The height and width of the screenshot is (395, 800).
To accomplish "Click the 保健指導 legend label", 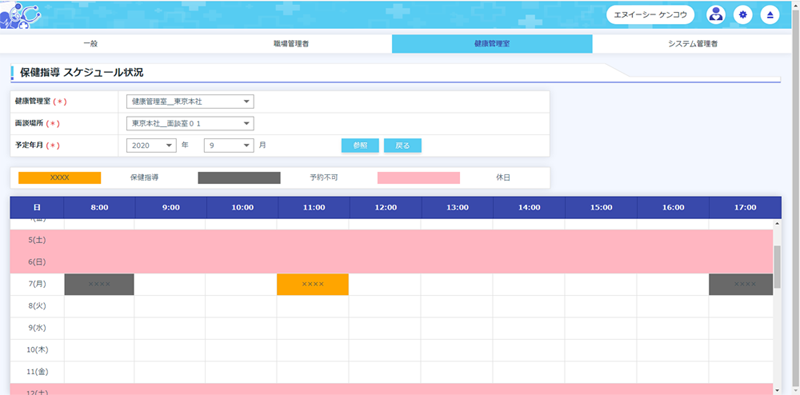I will 144,178.
